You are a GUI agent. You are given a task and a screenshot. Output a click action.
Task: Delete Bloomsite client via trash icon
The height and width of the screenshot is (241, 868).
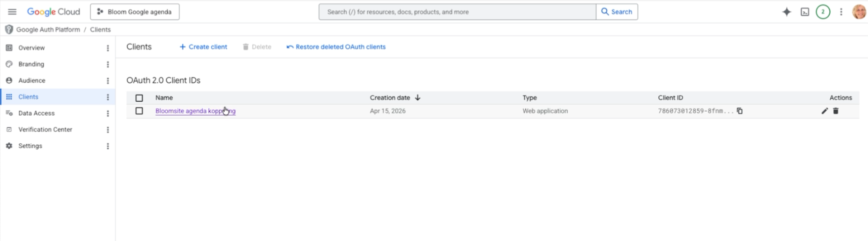[835, 111]
